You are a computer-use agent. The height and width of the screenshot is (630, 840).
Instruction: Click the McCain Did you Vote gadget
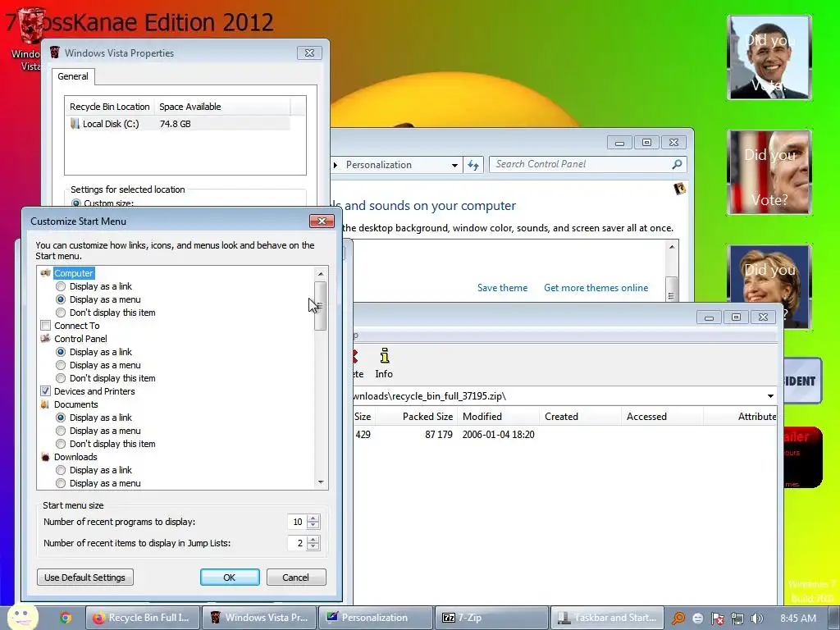pyautogui.click(x=769, y=172)
